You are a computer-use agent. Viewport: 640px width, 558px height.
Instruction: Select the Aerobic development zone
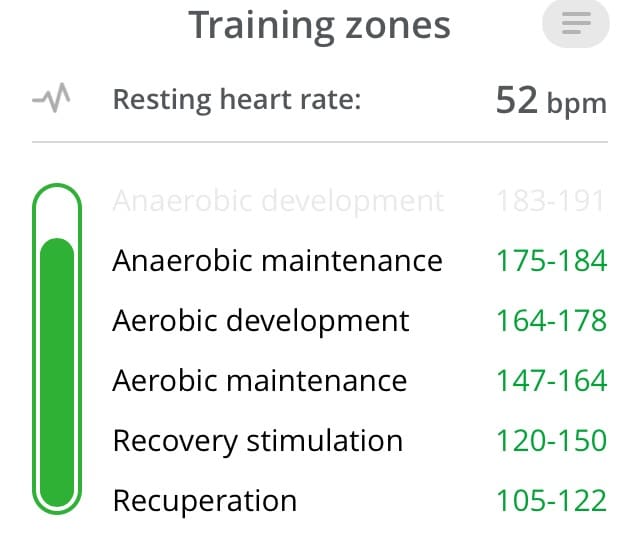(261, 321)
